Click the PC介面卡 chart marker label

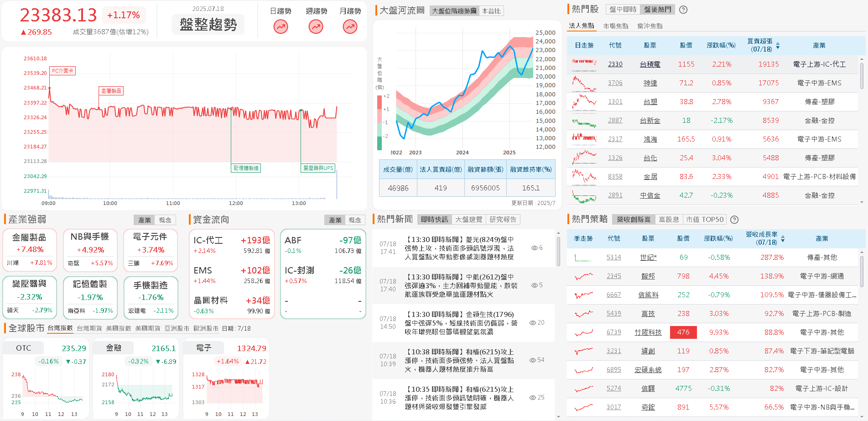[x=62, y=71]
